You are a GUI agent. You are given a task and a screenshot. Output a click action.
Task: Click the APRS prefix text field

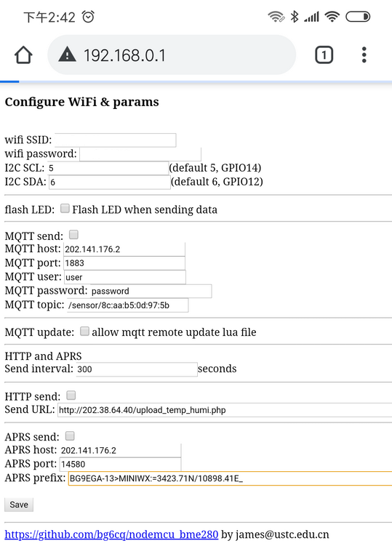click(x=230, y=478)
